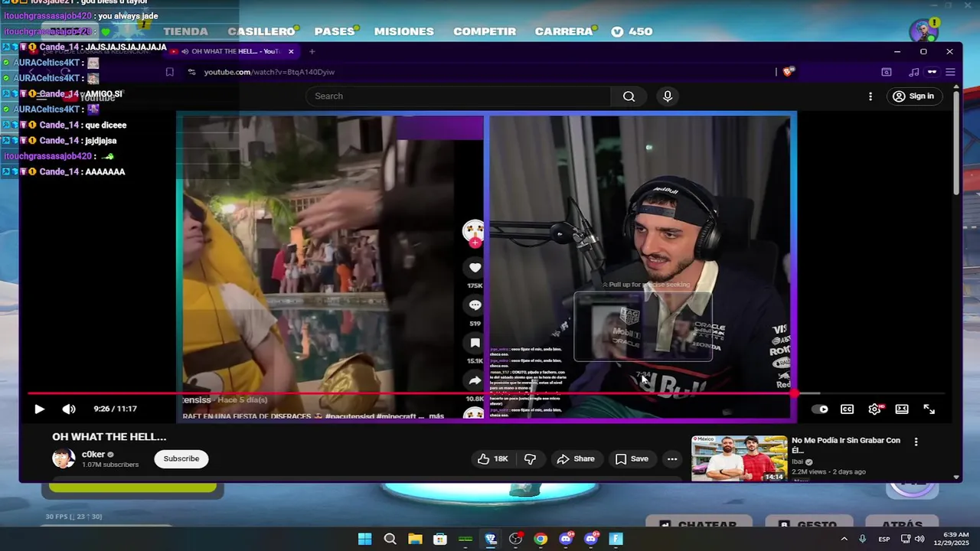The height and width of the screenshot is (551, 980).
Task: Open 'No Me Podía Ir Sin Grabar' title
Action: point(846,445)
